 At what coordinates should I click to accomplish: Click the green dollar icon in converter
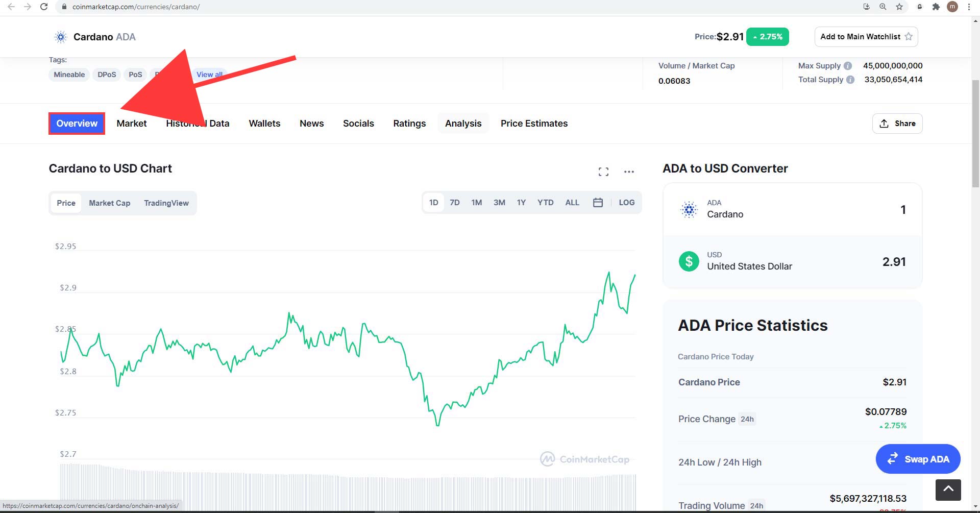689,262
